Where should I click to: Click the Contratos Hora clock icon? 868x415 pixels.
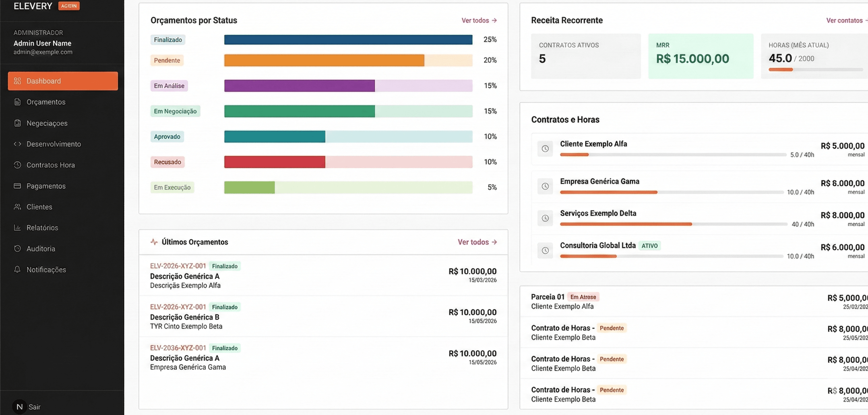pos(17,165)
